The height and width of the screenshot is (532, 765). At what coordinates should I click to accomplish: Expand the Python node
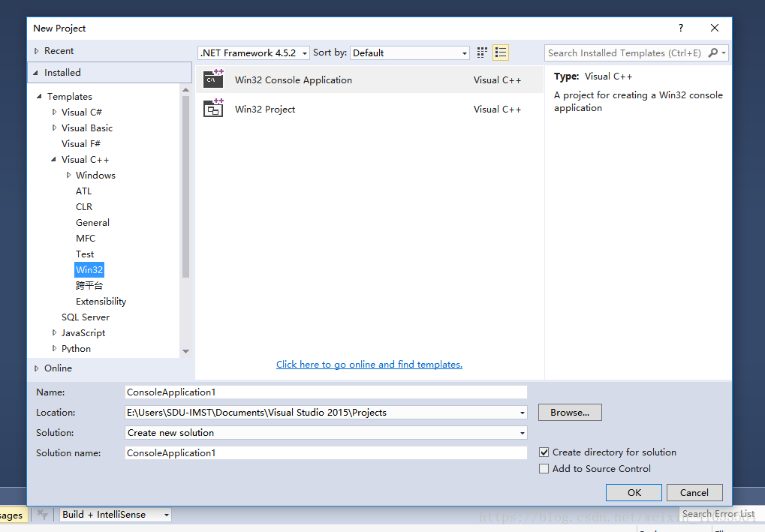(x=54, y=348)
